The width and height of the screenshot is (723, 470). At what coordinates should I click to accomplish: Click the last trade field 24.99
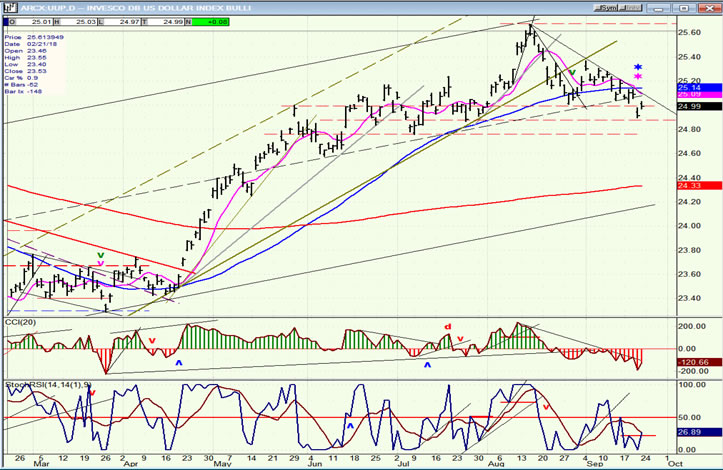click(166, 22)
